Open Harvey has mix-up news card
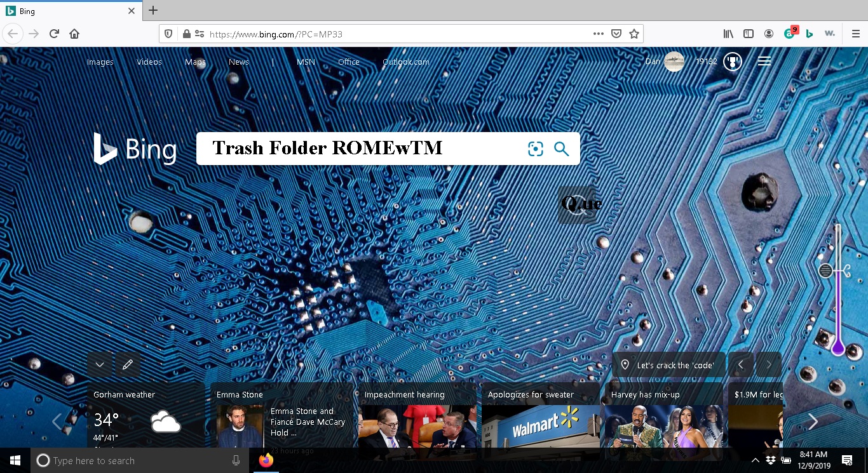This screenshot has width=868, height=473. pyautogui.click(x=664, y=415)
